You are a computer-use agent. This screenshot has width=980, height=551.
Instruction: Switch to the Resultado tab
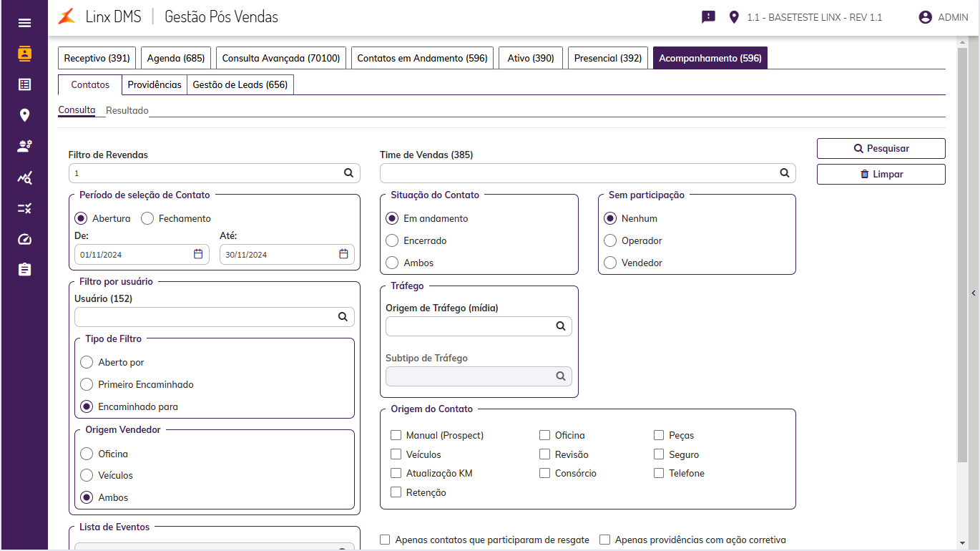click(x=127, y=110)
